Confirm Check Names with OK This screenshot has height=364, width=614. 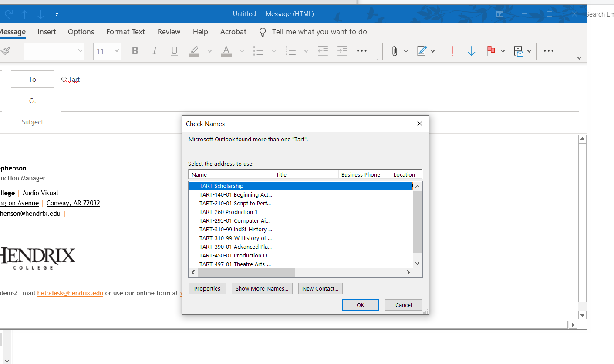click(x=361, y=305)
